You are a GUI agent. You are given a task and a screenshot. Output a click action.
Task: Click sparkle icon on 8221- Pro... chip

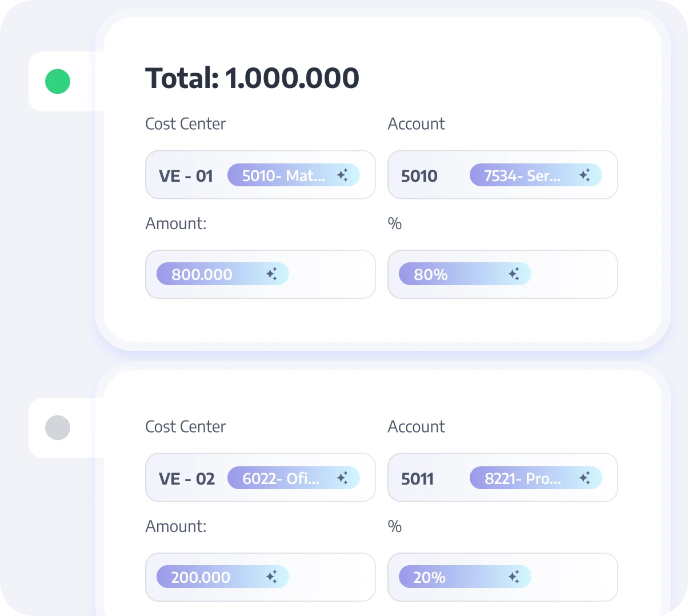585,478
